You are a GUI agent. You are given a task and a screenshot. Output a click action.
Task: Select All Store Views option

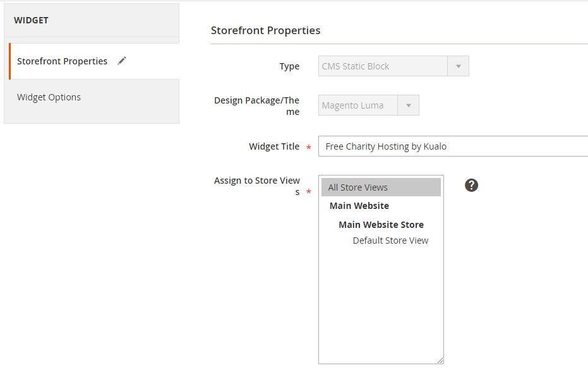tap(381, 187)
